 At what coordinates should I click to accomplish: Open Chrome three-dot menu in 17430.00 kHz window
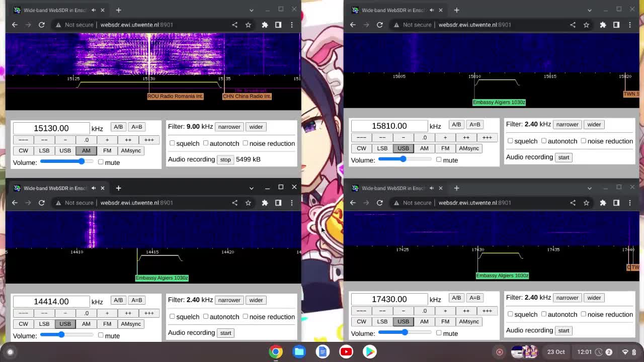click(x=630, y=203)
